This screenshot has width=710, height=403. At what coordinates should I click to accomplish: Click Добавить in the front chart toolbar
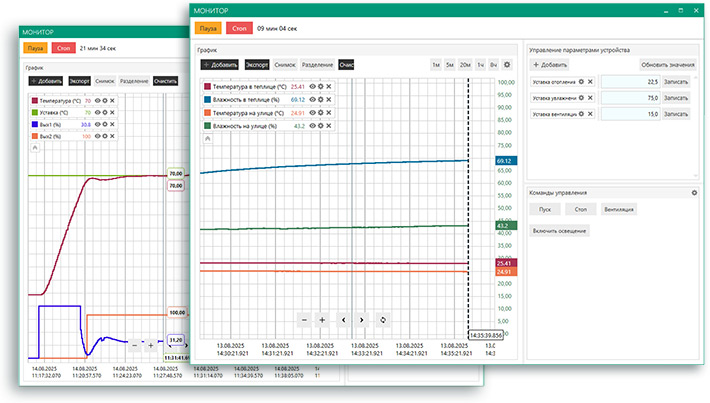[x=220, y=65]
